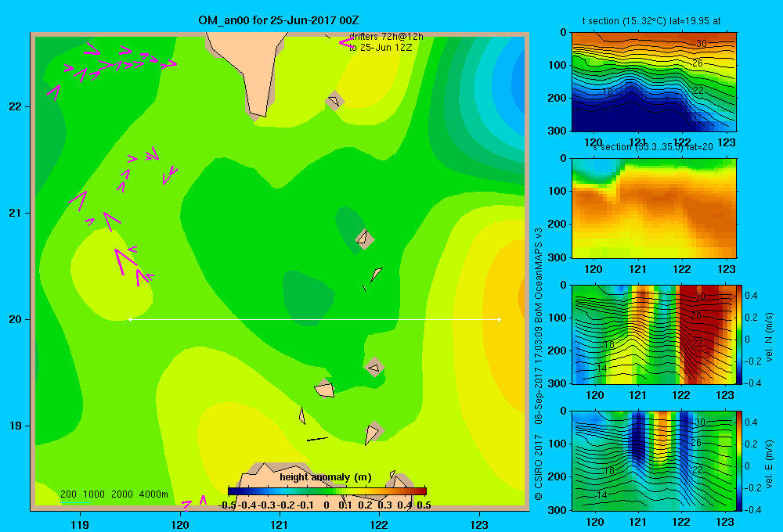
Task: Click the southern Taiwan landmass on the map
Action: pyautogui.click(x=247, y=70)
